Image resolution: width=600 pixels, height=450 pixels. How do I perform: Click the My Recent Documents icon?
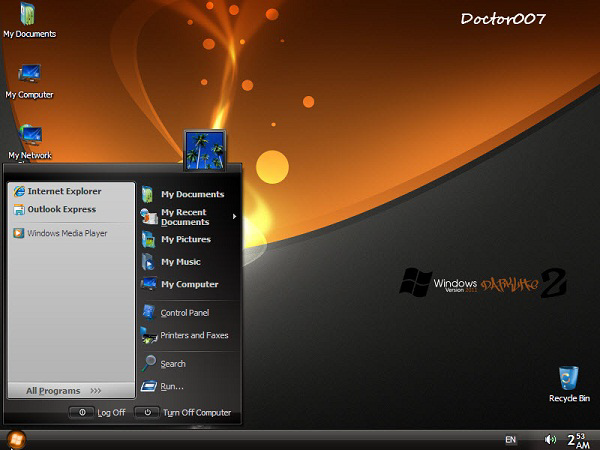pyautogui.click(x=148, y=217)
